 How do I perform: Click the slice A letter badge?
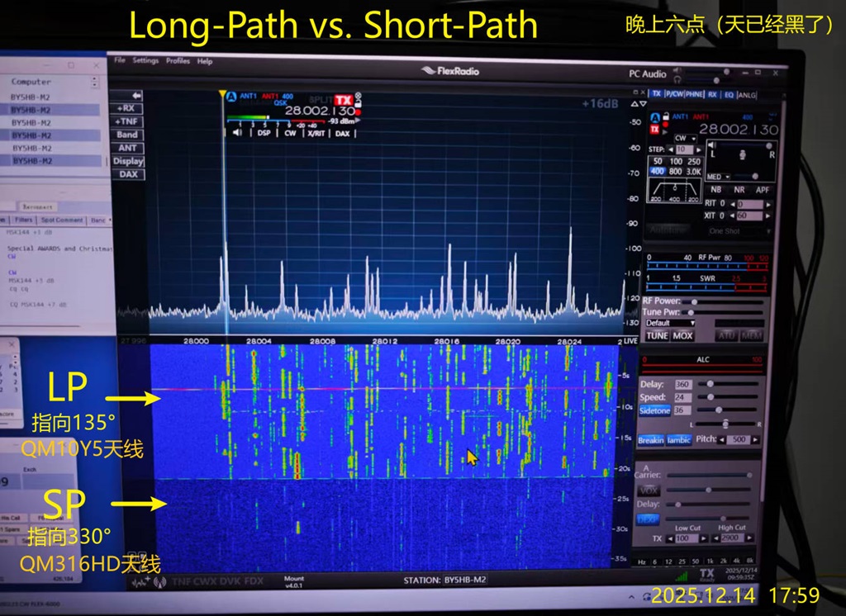(231, 97)
